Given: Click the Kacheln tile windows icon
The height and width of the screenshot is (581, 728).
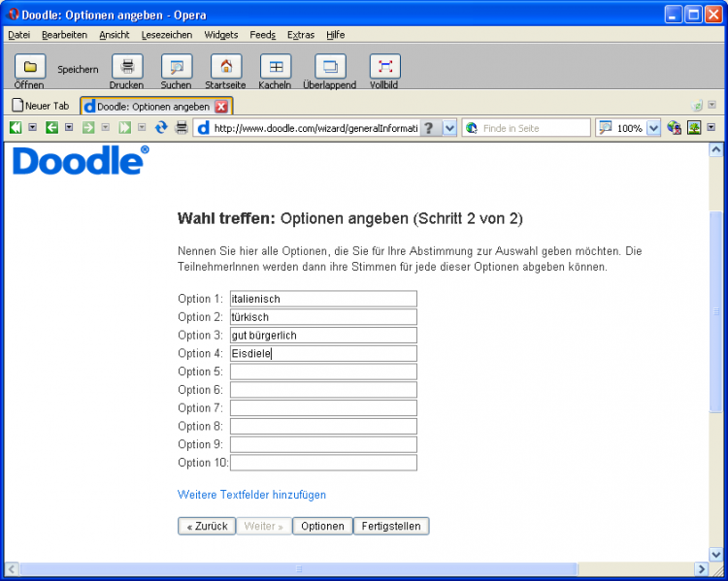Looking at the screenshot, I should (x=276, y=67).
